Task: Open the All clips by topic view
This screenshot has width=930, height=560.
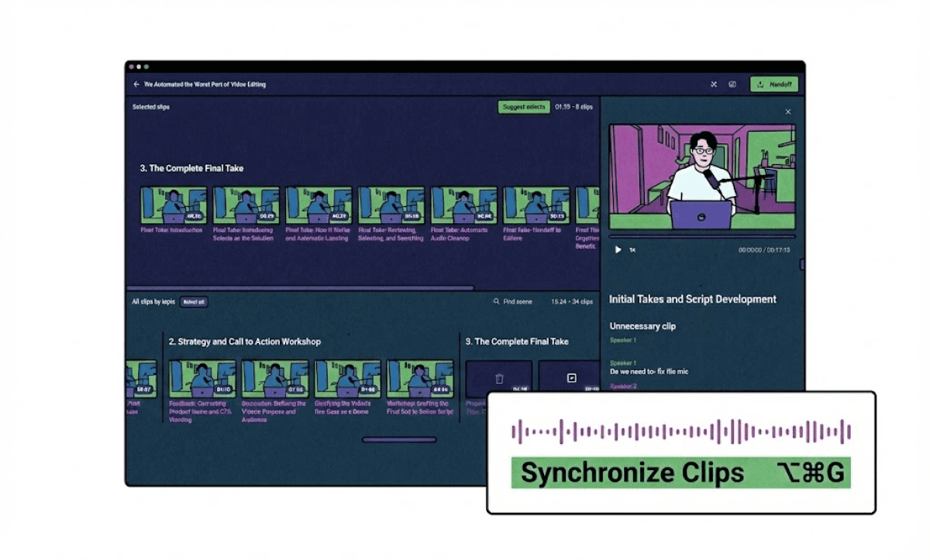Action: coord(154,302)
